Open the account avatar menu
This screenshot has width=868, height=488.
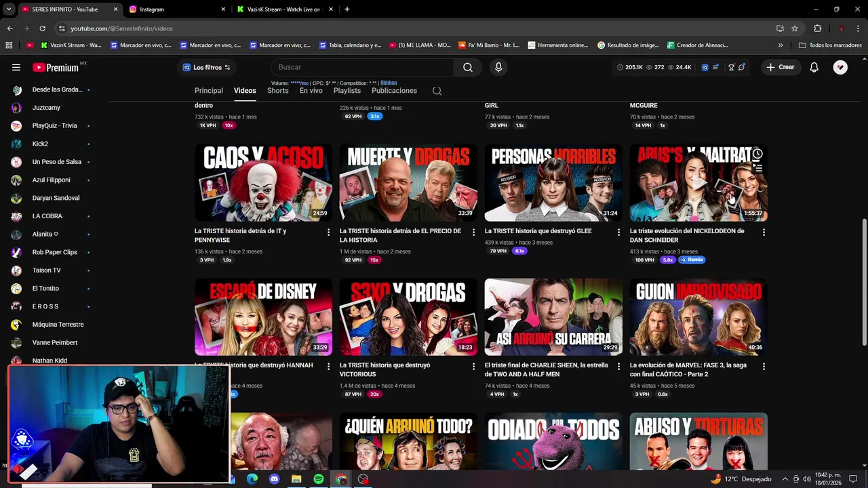point(840,67)
